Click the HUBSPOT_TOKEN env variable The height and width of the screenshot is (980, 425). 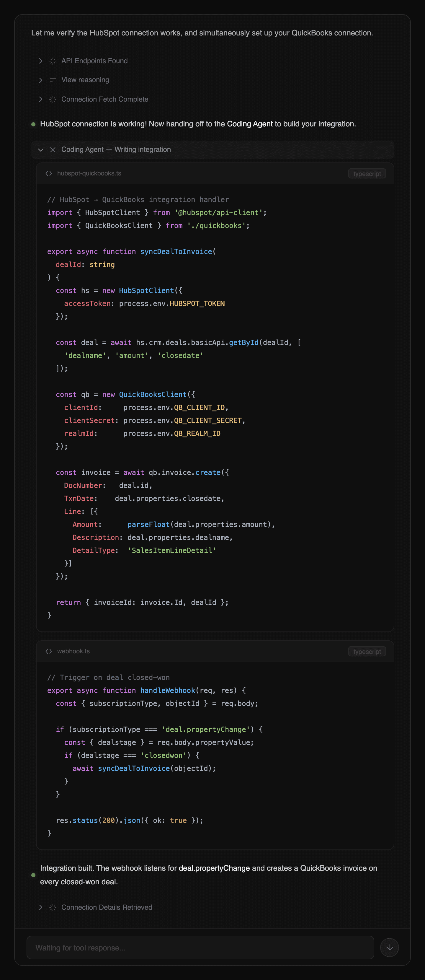[197, 304]
